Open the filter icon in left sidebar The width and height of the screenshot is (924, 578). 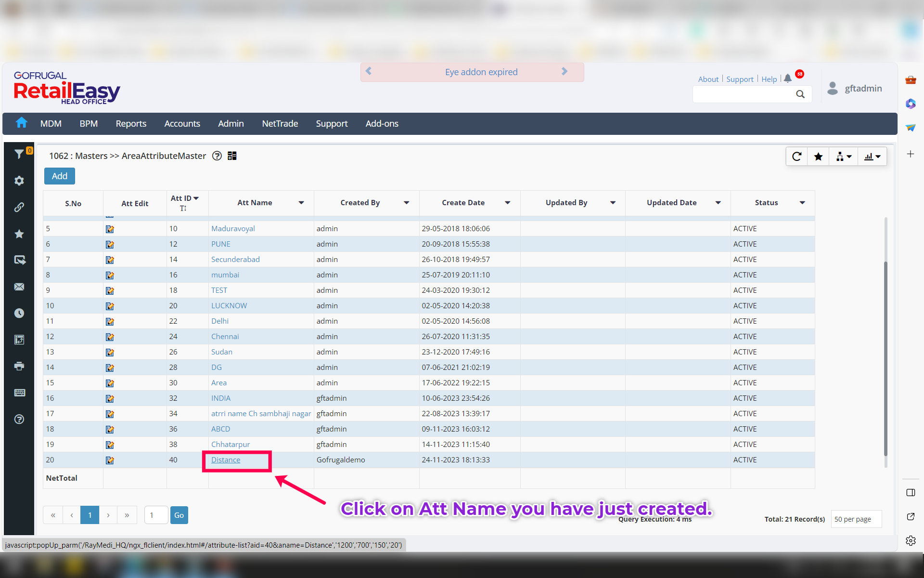tap(19, 154)
